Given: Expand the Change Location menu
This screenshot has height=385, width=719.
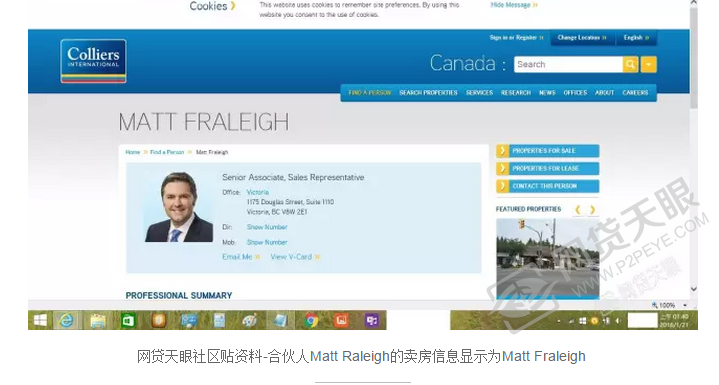Looking at the screenshot, I should 581,38.
